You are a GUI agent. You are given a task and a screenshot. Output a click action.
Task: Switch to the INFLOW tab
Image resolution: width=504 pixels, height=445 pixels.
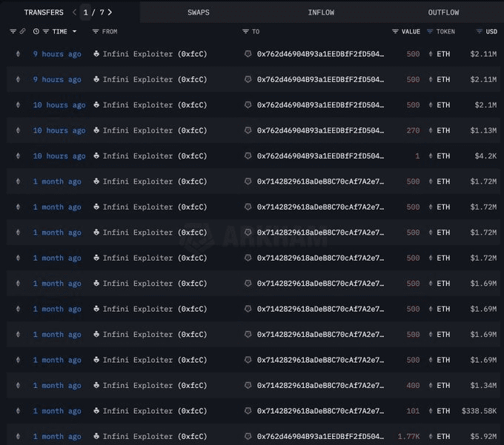(321, 13)
